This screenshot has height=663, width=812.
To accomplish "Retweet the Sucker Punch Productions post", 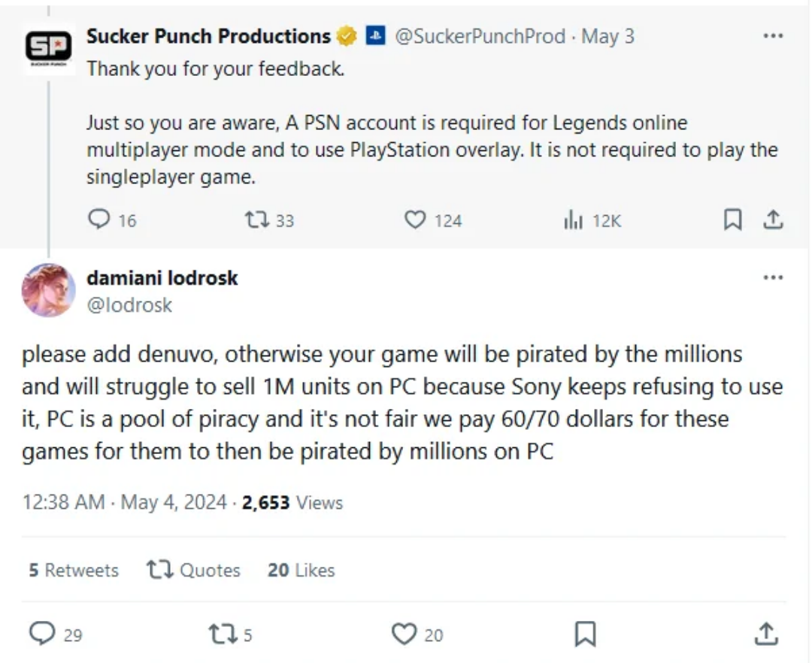I will coord(256,219).
